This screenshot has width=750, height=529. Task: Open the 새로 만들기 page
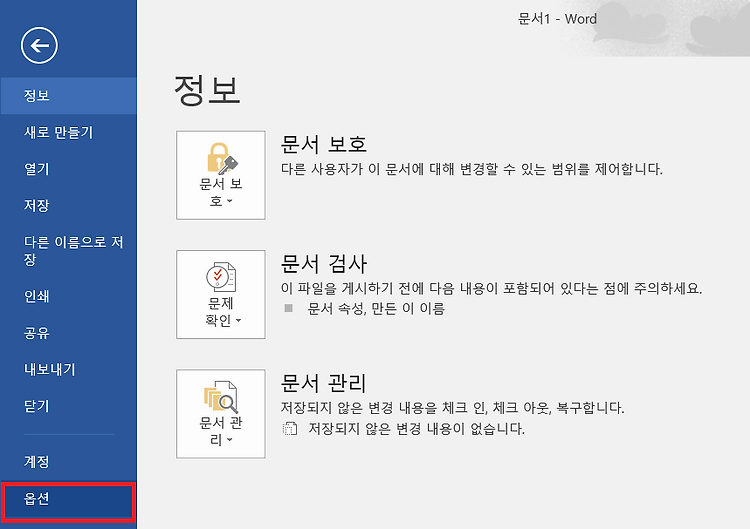[68, 132]
